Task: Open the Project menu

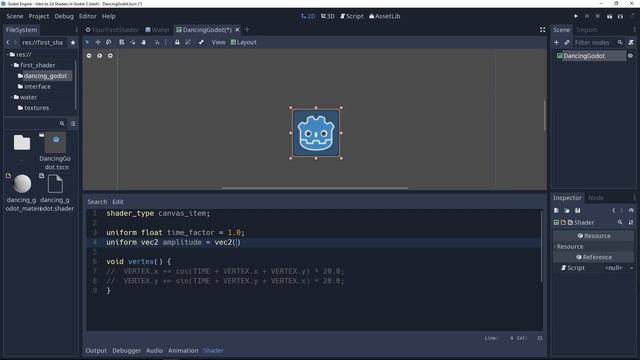Action: pyautogui.click(x=39, y=16)
